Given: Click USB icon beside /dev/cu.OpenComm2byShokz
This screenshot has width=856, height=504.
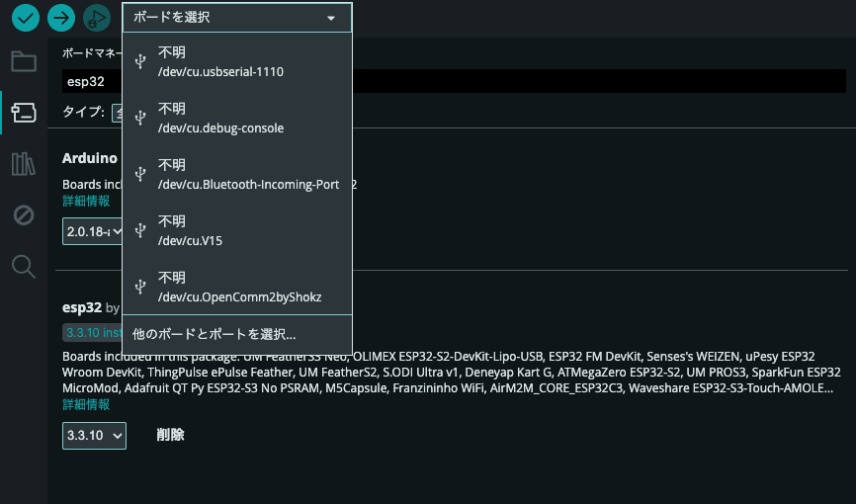Looking at the screenshot, I should click(x=140, y=287).
